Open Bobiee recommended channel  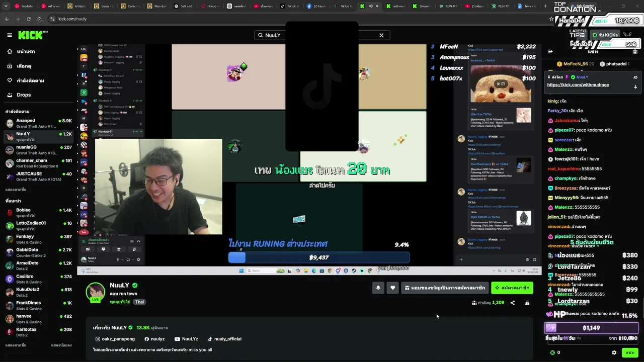tap(39, 213)
